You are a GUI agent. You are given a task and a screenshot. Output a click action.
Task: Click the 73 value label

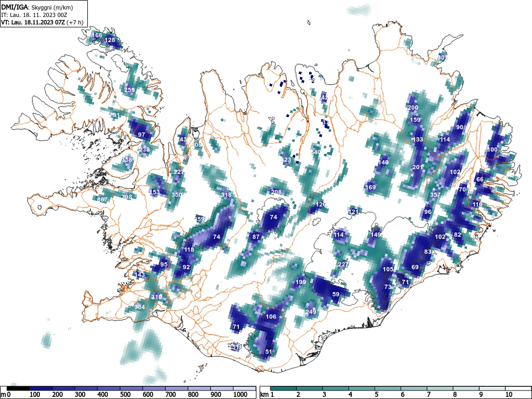tap(388, 287)
